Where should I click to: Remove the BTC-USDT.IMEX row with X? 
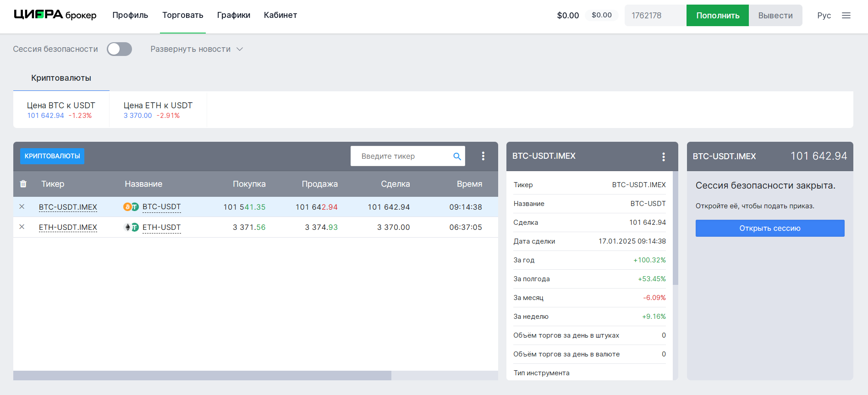22,207
